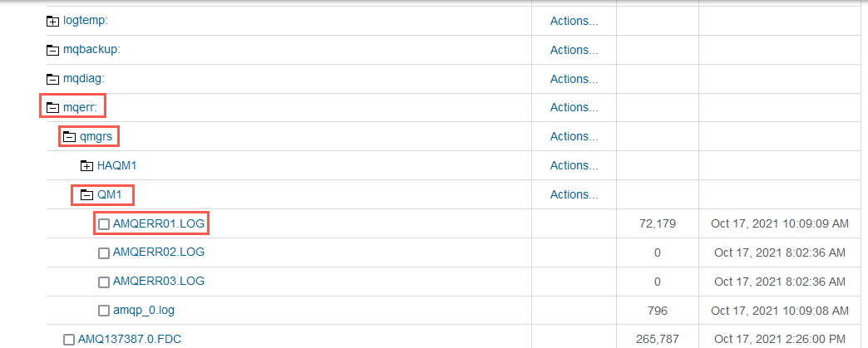
Task: Click the mqdiag: folder name
Action: 84,79
